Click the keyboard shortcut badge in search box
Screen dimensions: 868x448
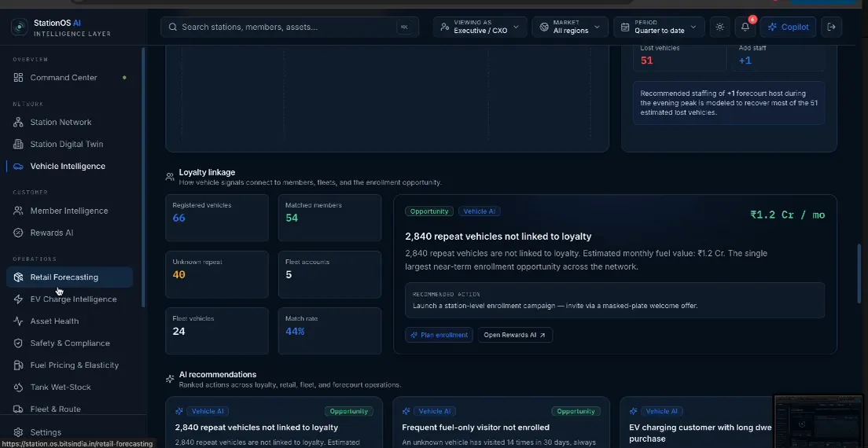coord(404,27)
